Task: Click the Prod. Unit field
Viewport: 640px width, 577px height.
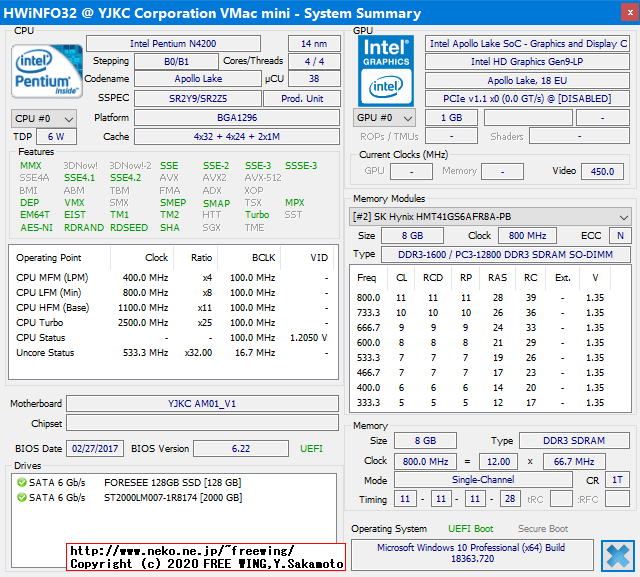Action: 302,99
